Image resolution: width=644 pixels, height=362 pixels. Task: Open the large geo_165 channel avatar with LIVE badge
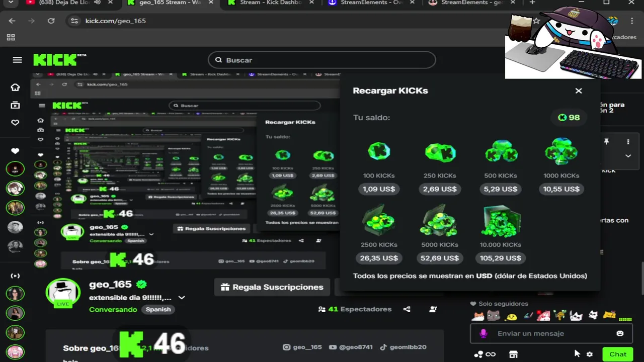(x=63, y=293)
